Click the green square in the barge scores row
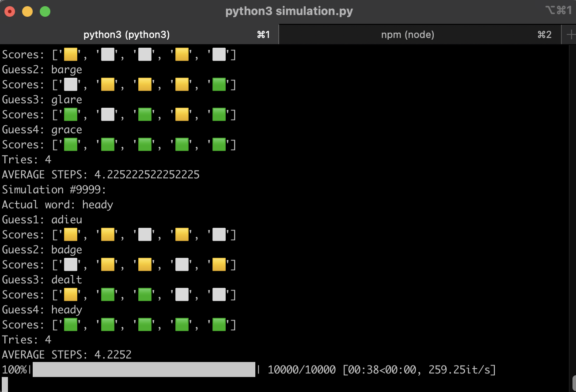Viewport: 576px width, 392px height. (219, 85)
